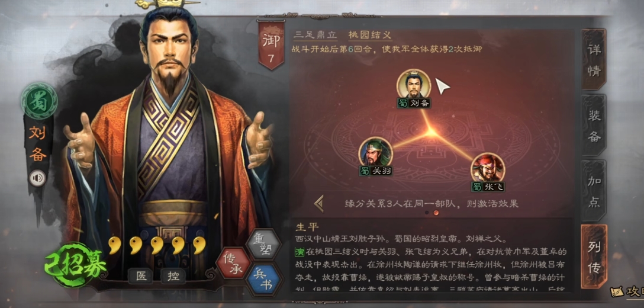The height and width of the screenshot is (308, 644).
Task: Select the 张飞 portrait icon
Action: pyautogui.click(x=488, y=168)
